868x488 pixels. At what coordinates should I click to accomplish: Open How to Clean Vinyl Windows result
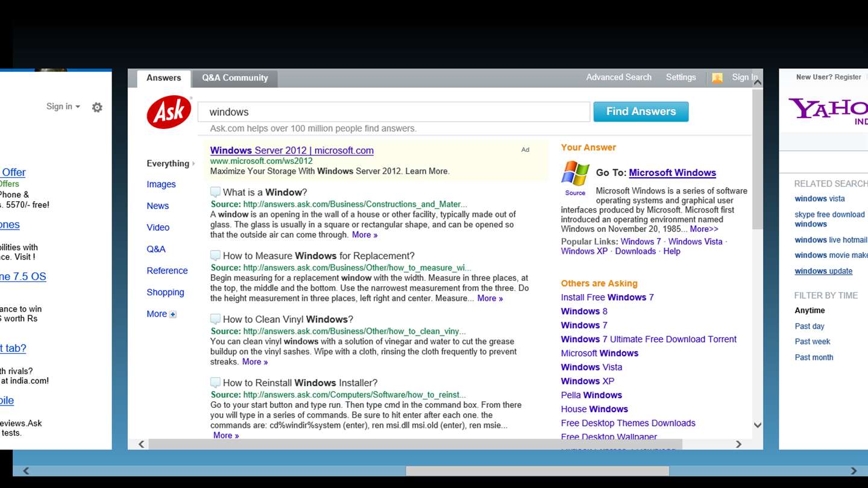288,319
